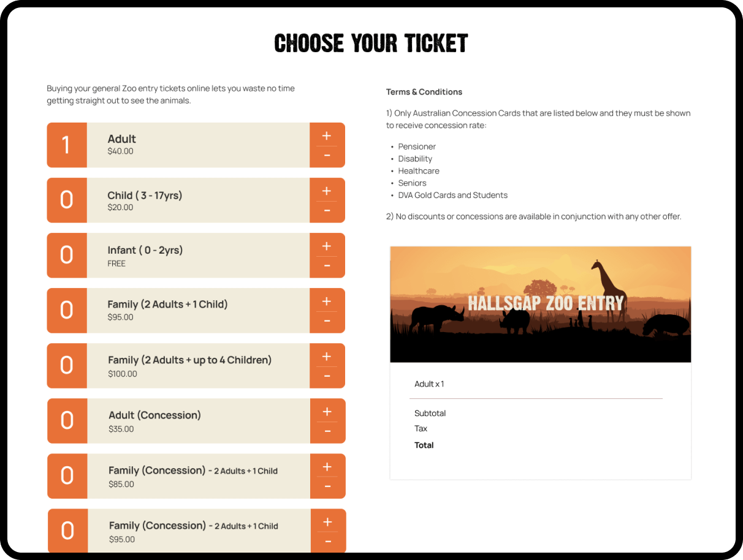Select the Adult quantity number box
The image size is (743, 560).
(x=67, y=145)
